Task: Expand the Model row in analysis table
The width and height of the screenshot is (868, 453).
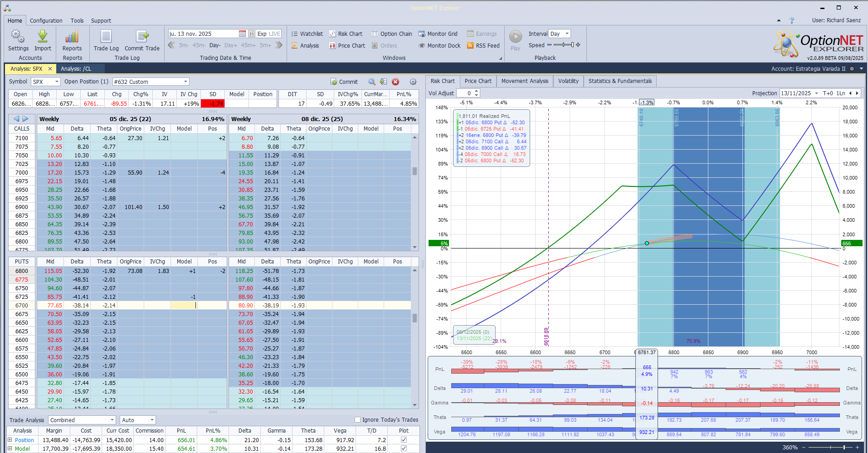Action: coord(10,448)
